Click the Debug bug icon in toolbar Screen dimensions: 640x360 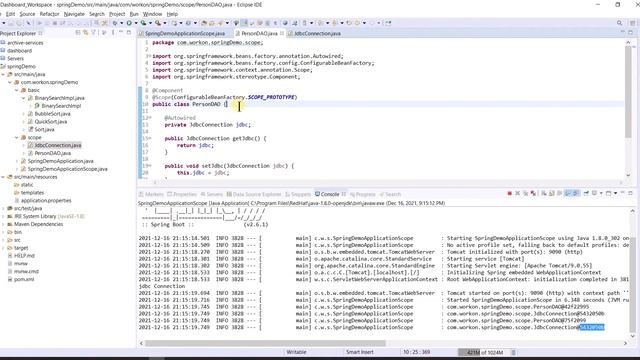(x=115, y=23)
